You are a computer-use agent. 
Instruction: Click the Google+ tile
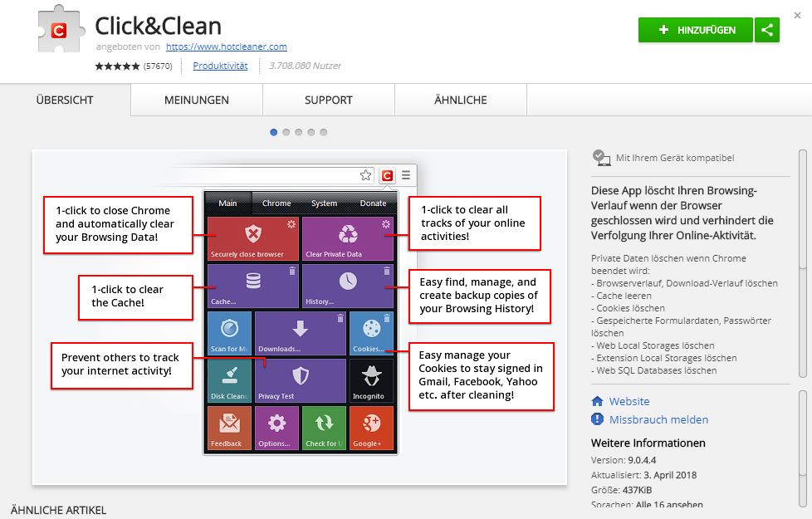[x=371, y=428]
